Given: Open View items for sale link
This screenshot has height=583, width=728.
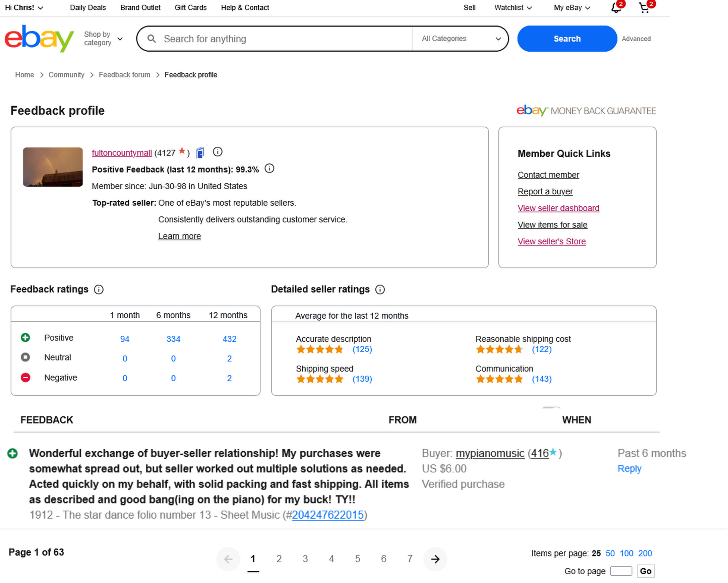Looking at the screenshot, I should [553, 225].
